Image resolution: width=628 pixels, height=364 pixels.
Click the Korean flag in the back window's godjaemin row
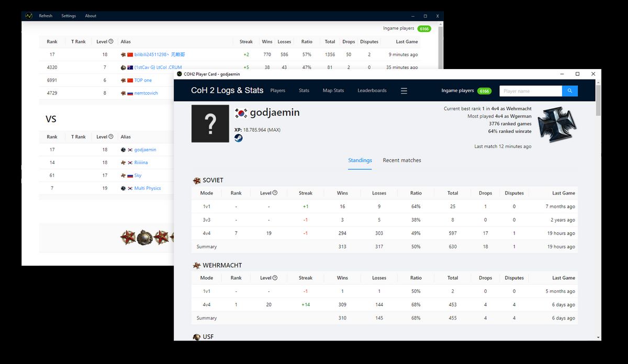click(x=130, y=150)
